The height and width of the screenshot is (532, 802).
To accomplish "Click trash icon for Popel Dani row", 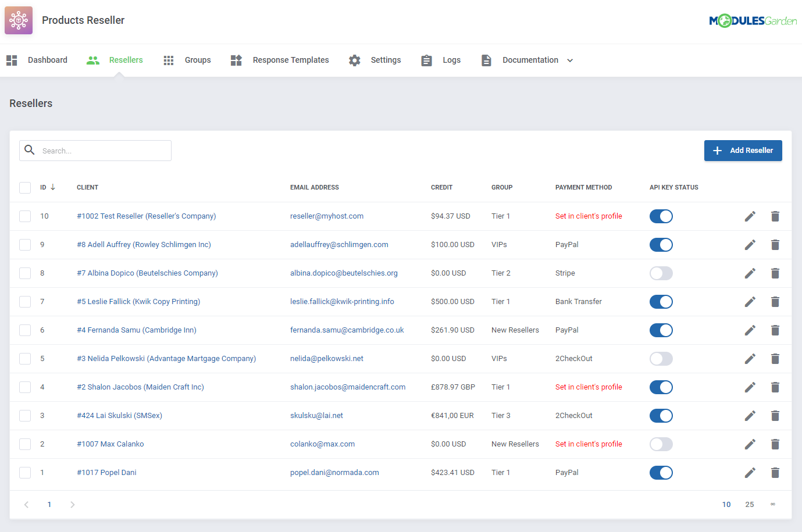I will (775, 473).
